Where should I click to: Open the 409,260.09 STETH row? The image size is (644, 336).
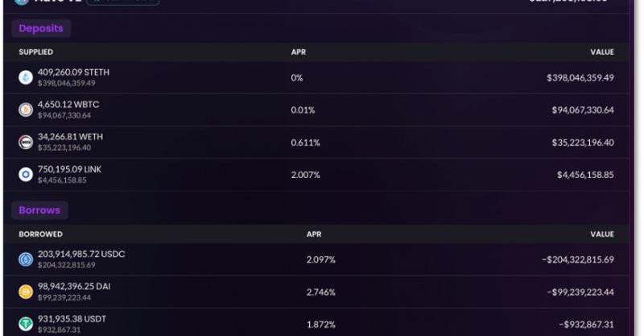click(316, 77)
